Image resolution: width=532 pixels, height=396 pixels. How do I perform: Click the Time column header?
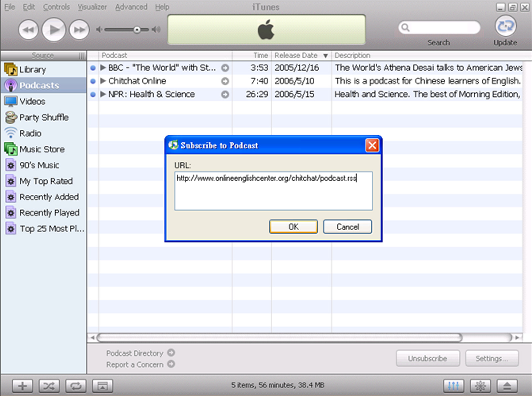click(252, 55)
